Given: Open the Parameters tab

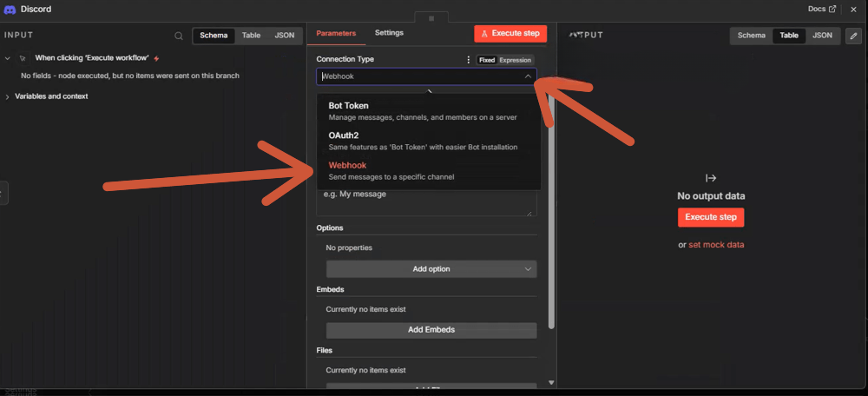Looking at the screenshot, I should [336, 33].
